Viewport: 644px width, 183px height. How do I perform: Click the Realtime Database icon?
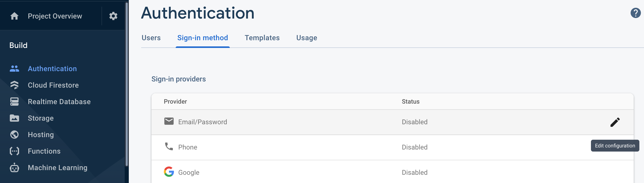point(14,102)
